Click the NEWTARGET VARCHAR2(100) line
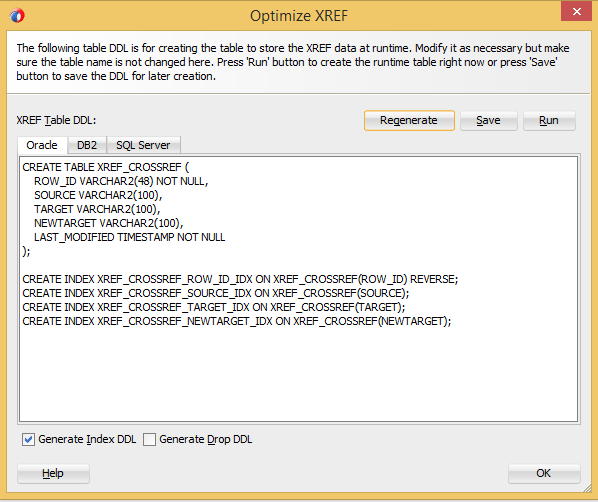The width and height of the screenshot is (598, 502). click(108, 223)
